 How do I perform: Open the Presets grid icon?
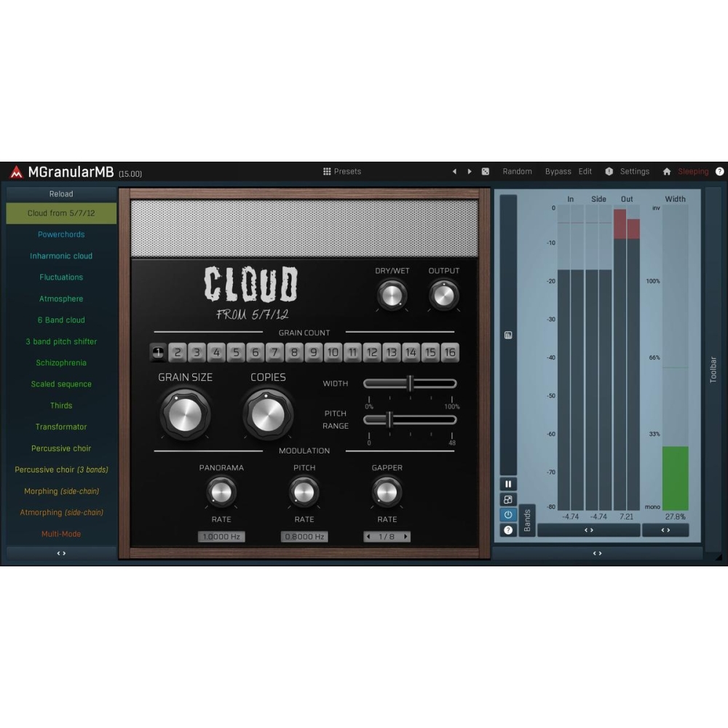[327, 171]
